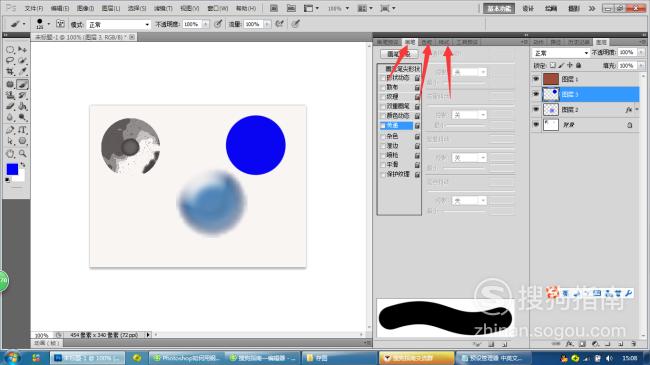Select the Lasso tool
This screenshot has height=365, width=650.
coord(10,61)
